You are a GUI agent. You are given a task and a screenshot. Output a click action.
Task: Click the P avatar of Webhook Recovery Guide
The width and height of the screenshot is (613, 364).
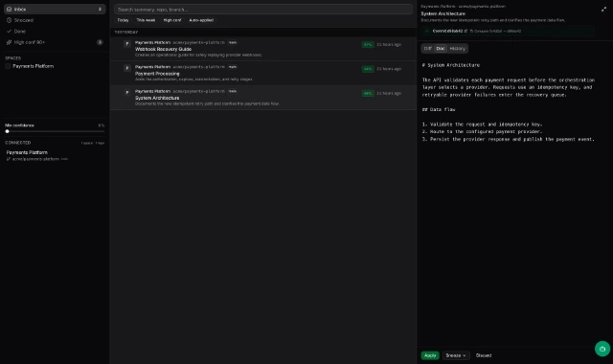pos(127,44)
